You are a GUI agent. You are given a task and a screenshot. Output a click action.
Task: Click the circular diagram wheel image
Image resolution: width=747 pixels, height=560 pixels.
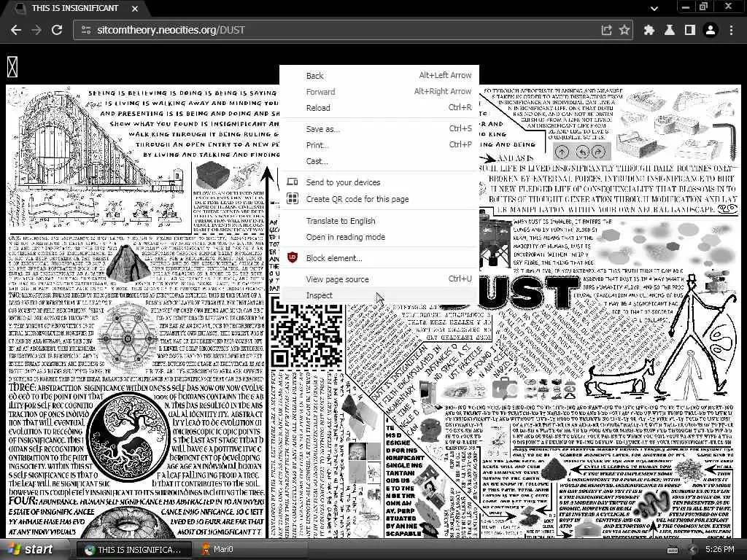[x=128, y=338]
